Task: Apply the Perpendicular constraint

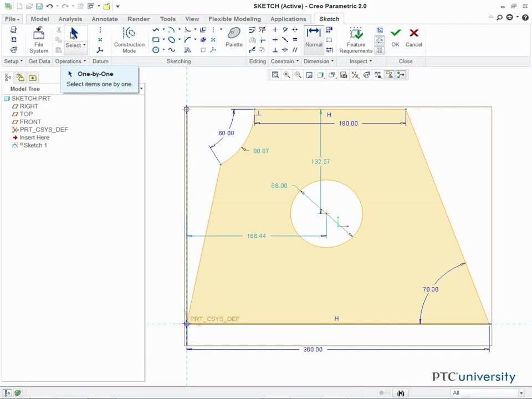Action: pyautogui.click(x=275, y=50)
